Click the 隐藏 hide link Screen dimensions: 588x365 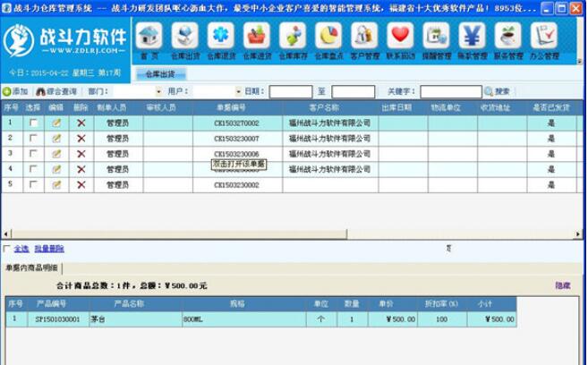(x=563, y=285)
